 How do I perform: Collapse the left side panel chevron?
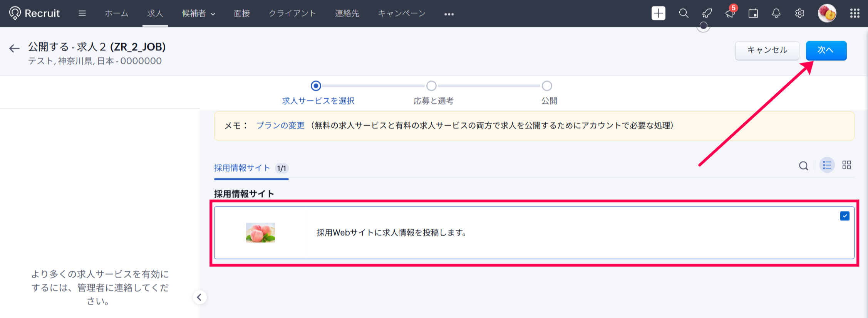[199, 297]
